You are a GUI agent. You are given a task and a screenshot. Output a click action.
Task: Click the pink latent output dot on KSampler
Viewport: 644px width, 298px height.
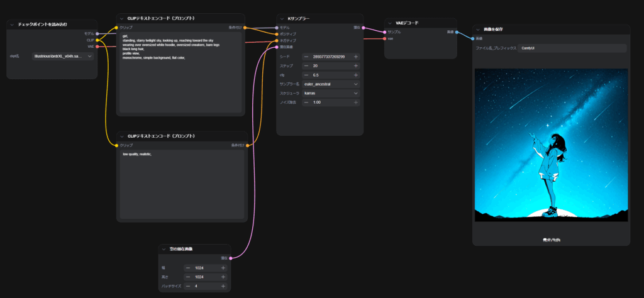click(x=364, y=28)
